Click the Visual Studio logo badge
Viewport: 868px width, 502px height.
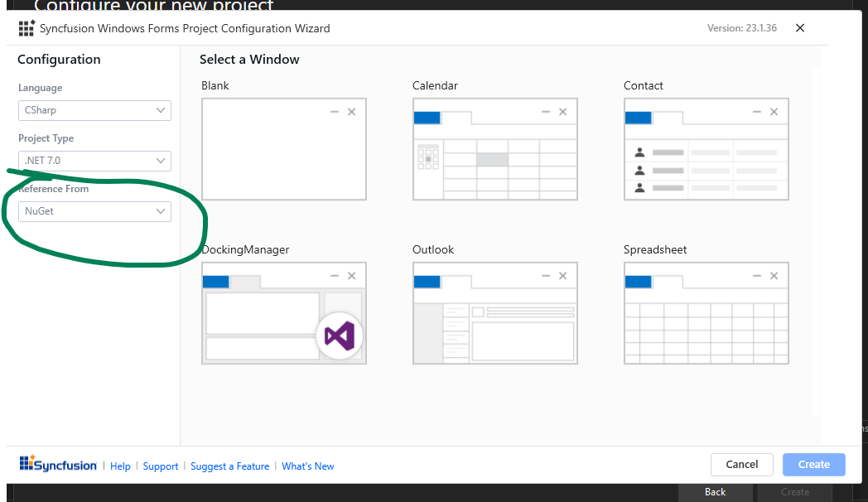340,335
